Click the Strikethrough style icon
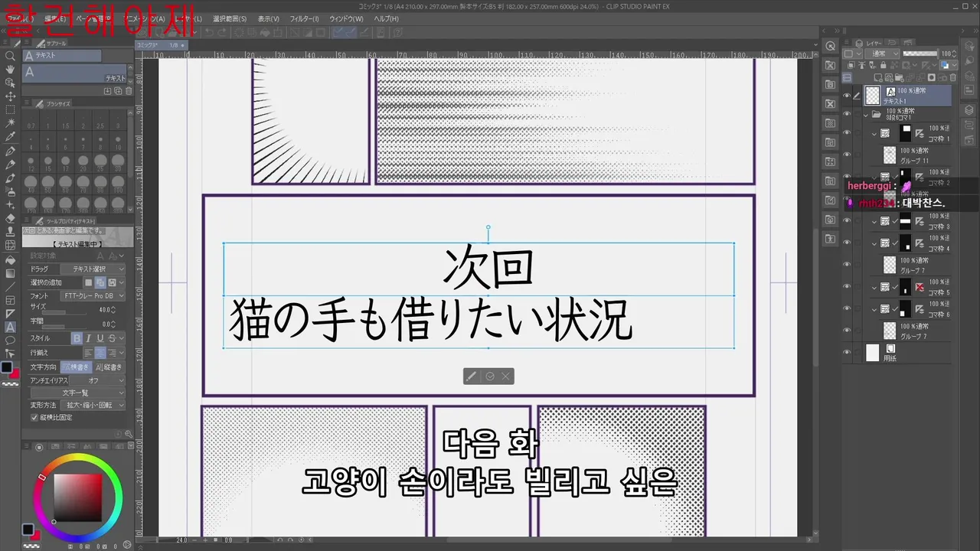The image size is (980, 551). click(113, 338)
